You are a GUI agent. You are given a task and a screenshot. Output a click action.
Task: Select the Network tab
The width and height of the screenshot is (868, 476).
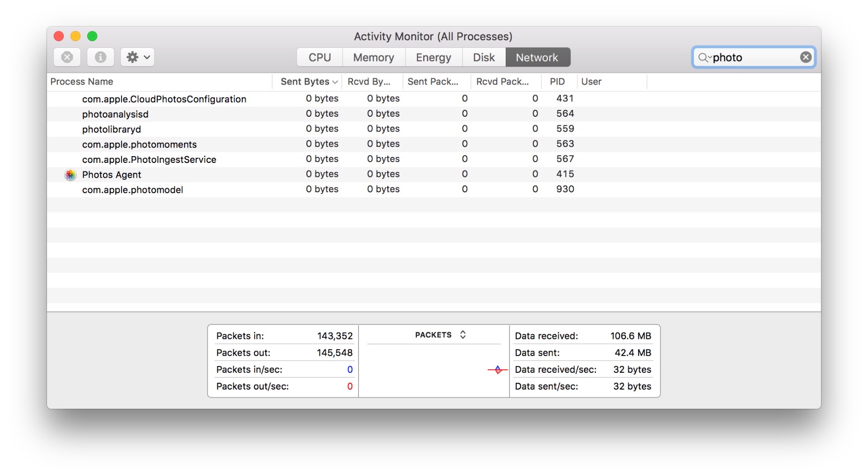click(x=537, y=57)
